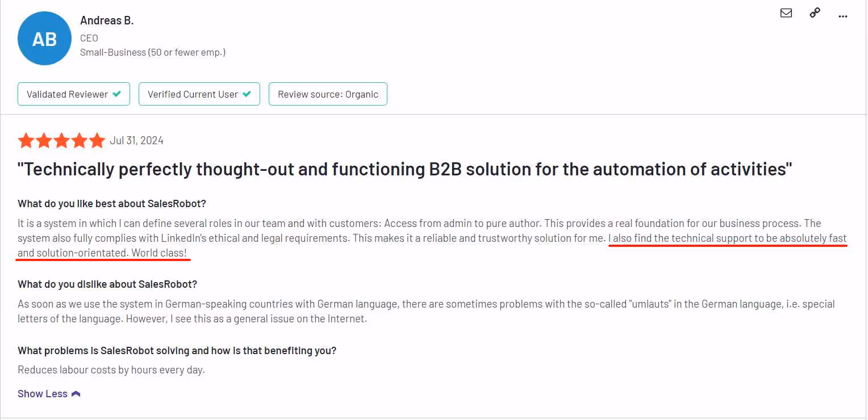The height and width of the screenshot is (420, 868).
Task: Share the review via the envelope icon
Action: (786, 12)
